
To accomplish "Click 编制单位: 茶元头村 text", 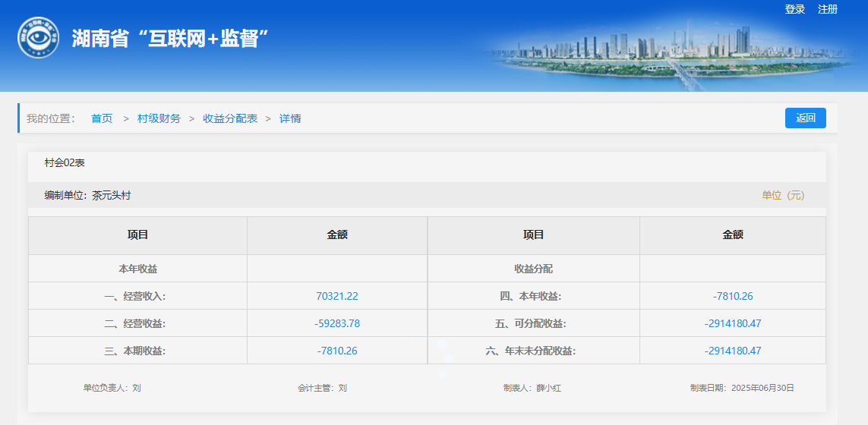I will [87, 195].
